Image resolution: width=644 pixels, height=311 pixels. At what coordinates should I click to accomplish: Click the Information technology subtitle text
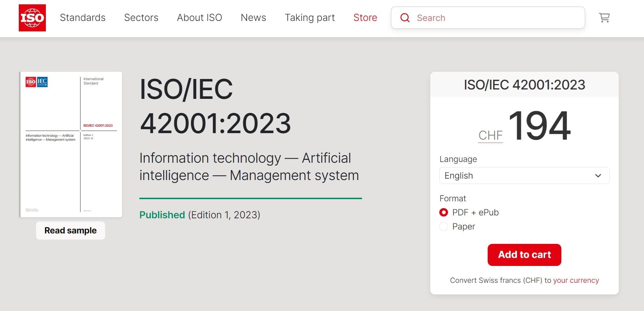tap(249, 167)
